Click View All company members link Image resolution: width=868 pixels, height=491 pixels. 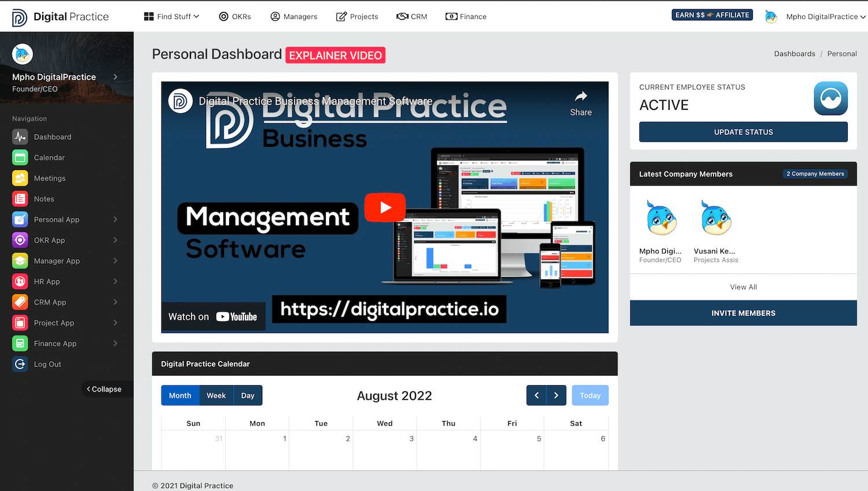click(744, 287)
